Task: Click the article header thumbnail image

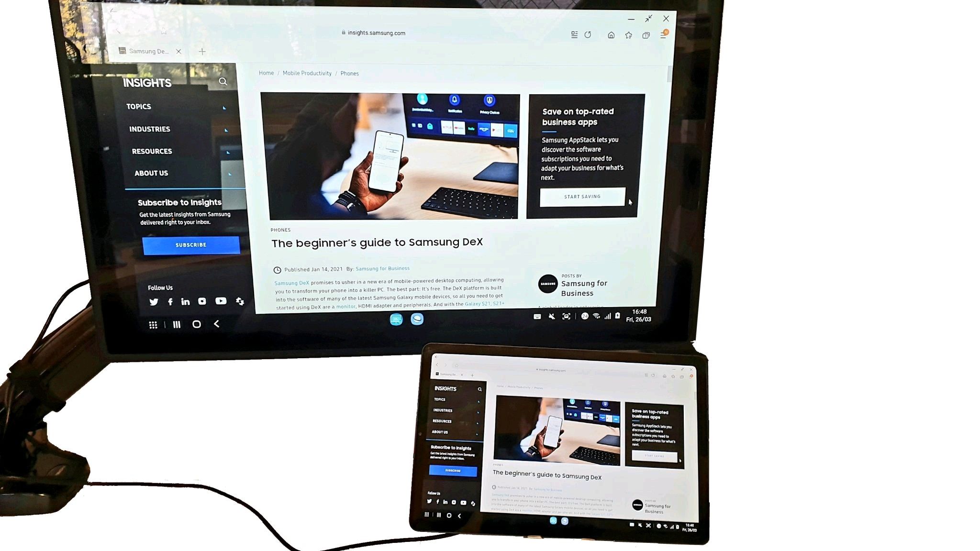Action: click(x=392, y=156)
